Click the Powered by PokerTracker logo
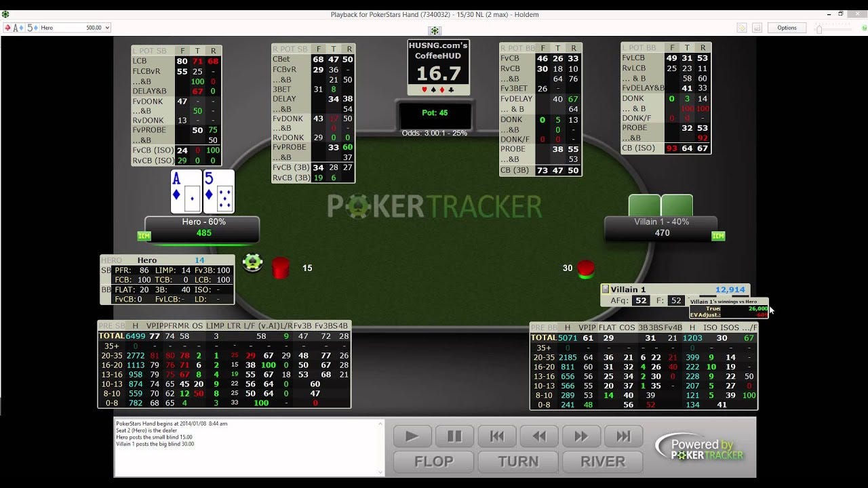 (700, 449)
